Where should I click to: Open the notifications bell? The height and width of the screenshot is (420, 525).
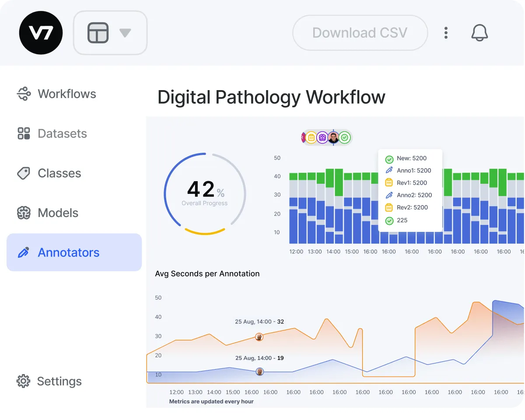point(479,32)
